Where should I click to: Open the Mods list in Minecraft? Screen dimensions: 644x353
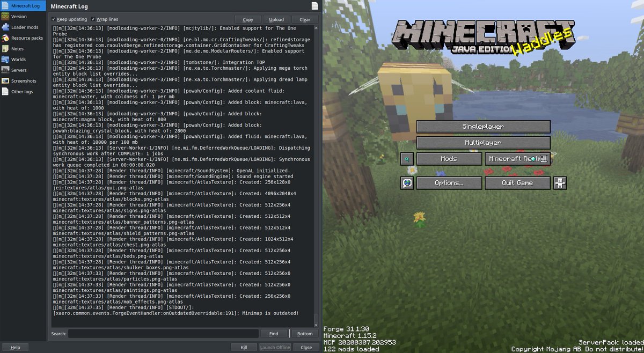coord(449,159)
